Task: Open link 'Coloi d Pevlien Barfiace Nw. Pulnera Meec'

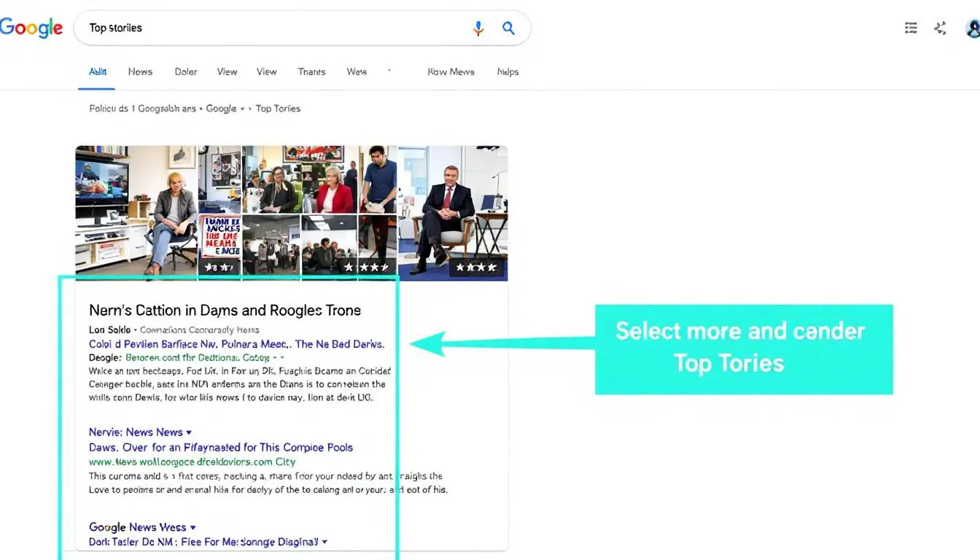Action: (190, 344)
